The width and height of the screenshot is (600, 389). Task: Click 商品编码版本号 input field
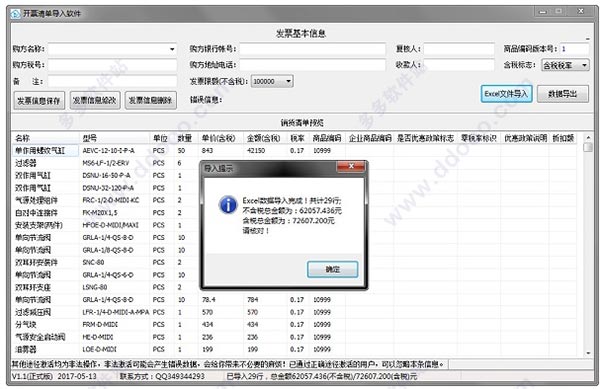(574, 49)
